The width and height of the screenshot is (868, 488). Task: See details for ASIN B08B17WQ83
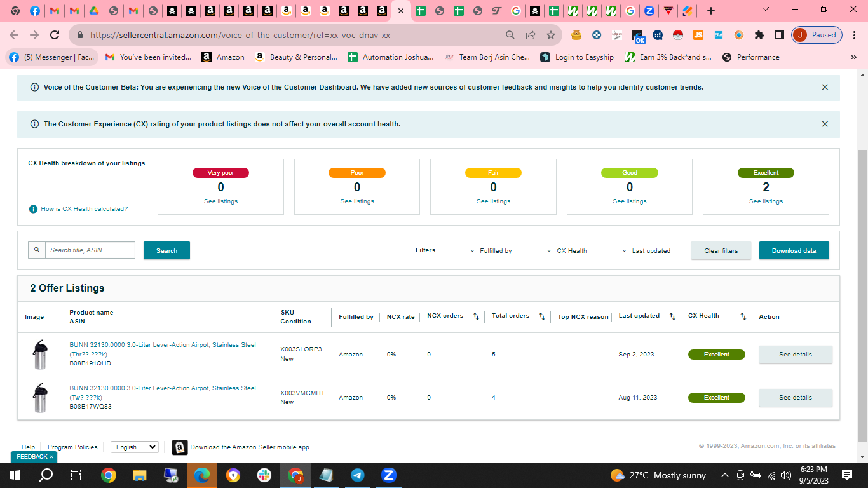796,398
